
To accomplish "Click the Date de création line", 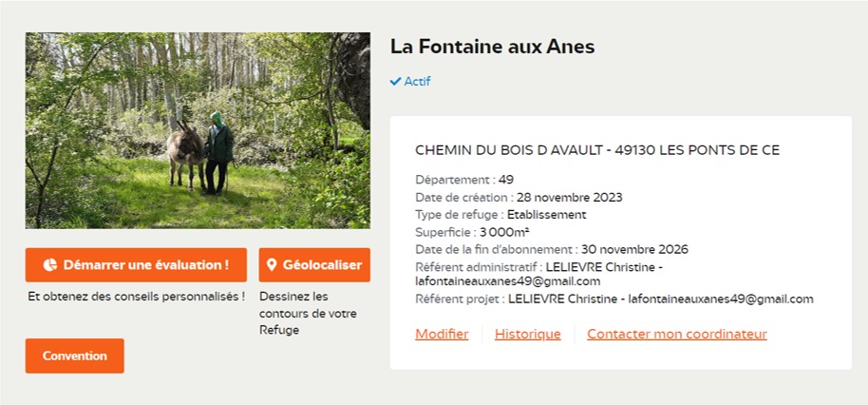I will pos(519,197).
